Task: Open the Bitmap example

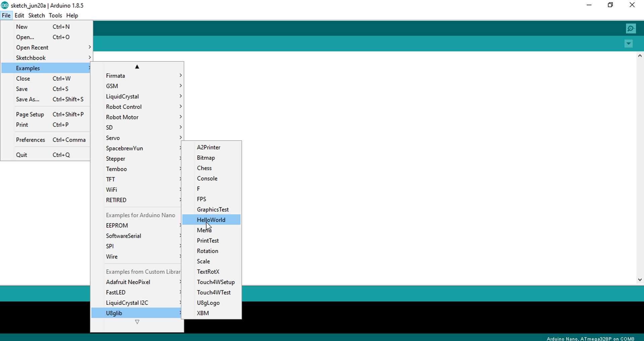Action: 211,158
